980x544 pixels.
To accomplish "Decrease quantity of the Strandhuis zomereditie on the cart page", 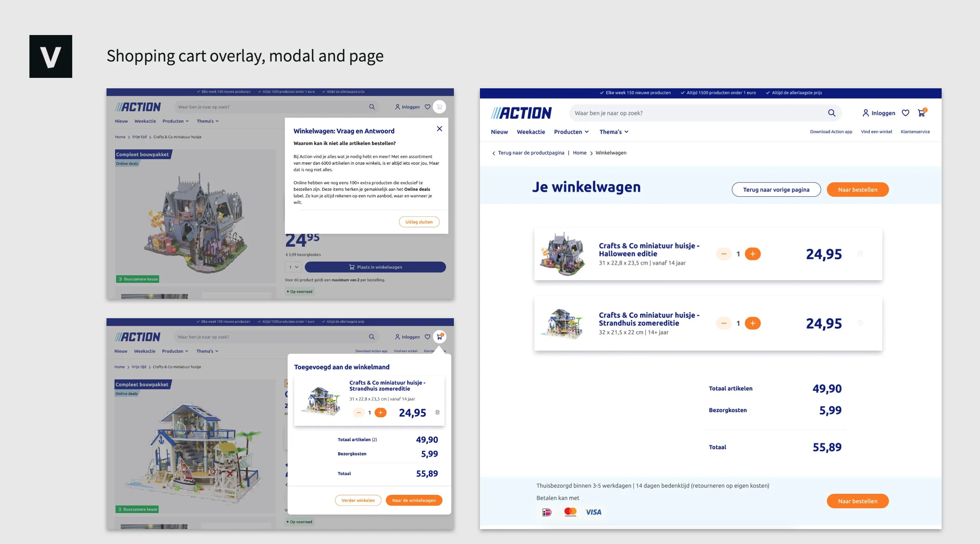I will coord(723,323).
